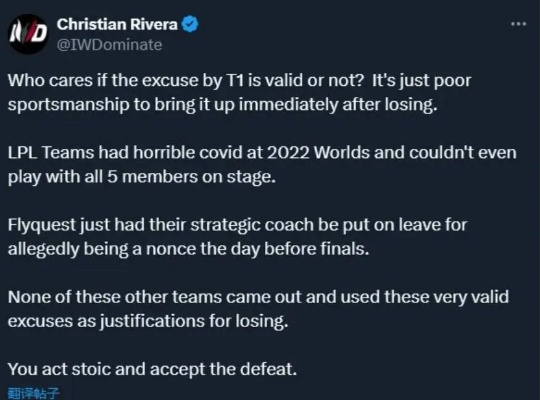Click the "None of these other teams" line
This screenshot has height=400, width=540.
click(258, 297)
